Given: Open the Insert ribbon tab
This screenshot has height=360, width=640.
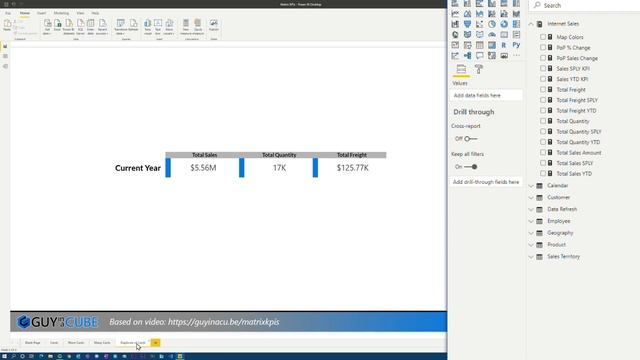Looking at the screenshot, I should point(41,13).
